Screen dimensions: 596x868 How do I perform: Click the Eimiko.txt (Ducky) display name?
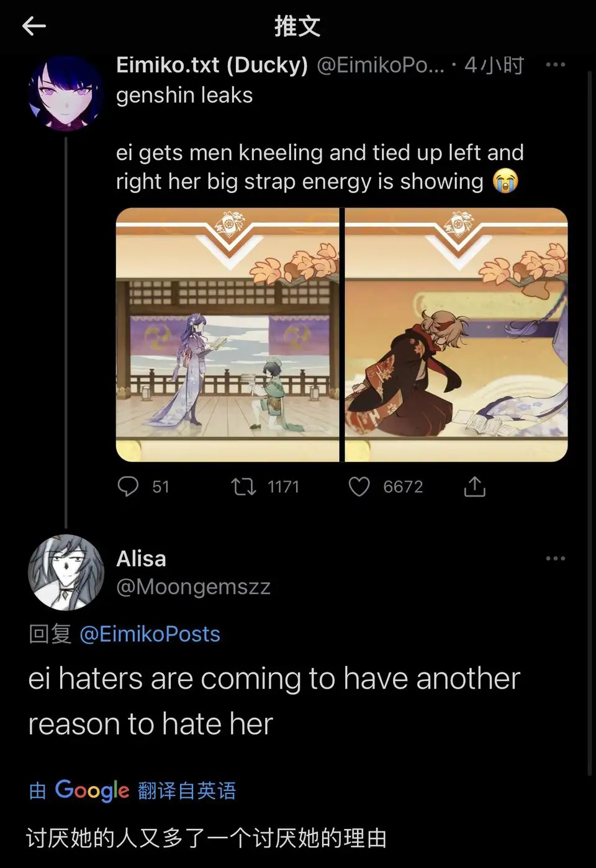(212, 65)
